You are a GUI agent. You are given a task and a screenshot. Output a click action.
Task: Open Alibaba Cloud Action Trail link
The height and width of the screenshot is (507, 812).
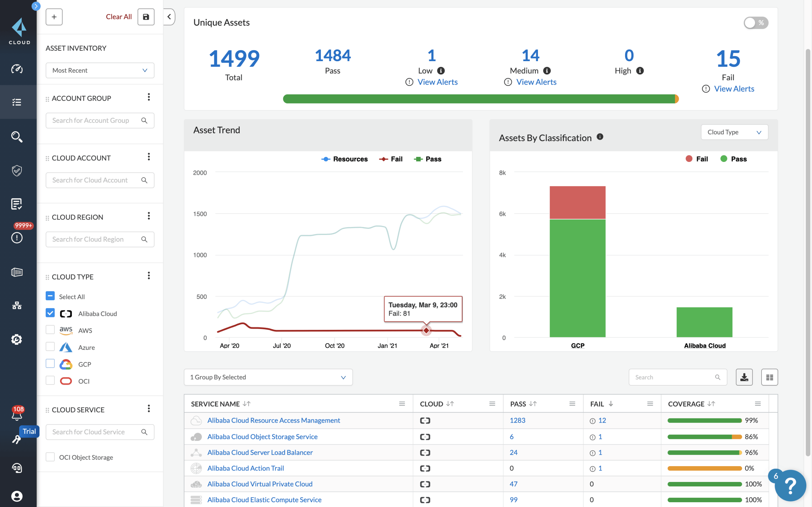coord(245,468)
